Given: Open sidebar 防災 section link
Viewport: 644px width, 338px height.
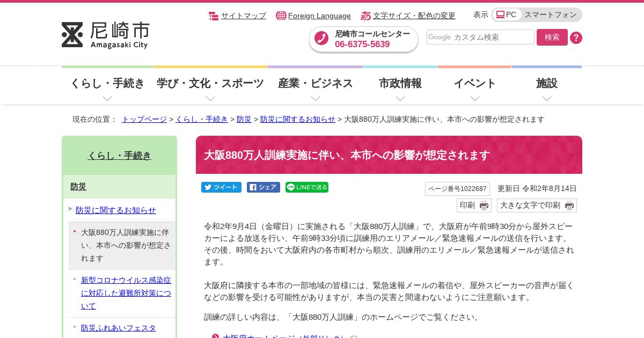Looking at the screenshot, I should 78,187.
